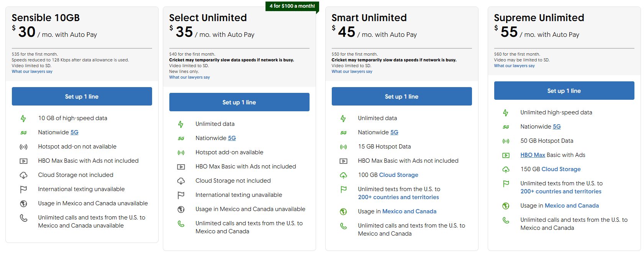This screenshot has height=254, width=644.
Task: Click phone icon in Supreme Unlimited plan
Action: [x=506, y=220]
